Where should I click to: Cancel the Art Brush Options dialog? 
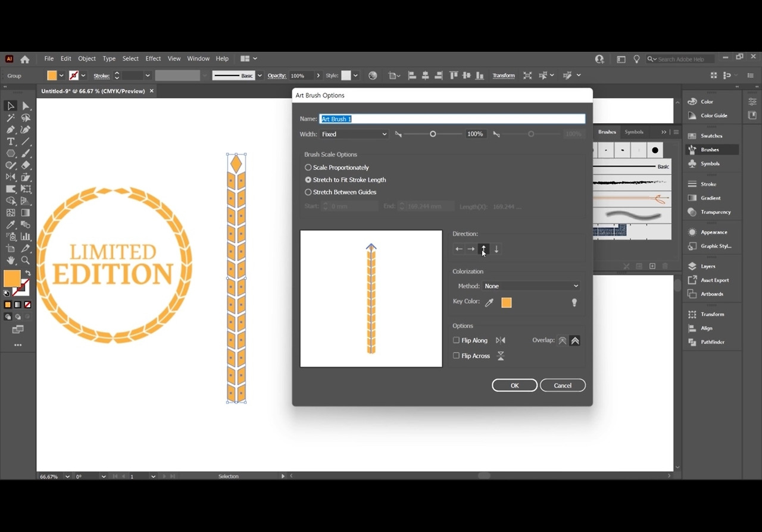[563, 386]
